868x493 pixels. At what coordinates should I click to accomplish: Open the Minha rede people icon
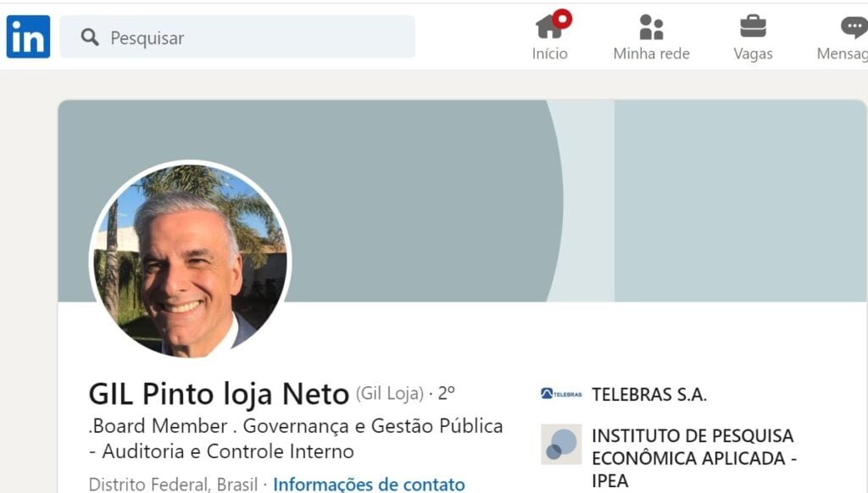(x=651, y=26)
